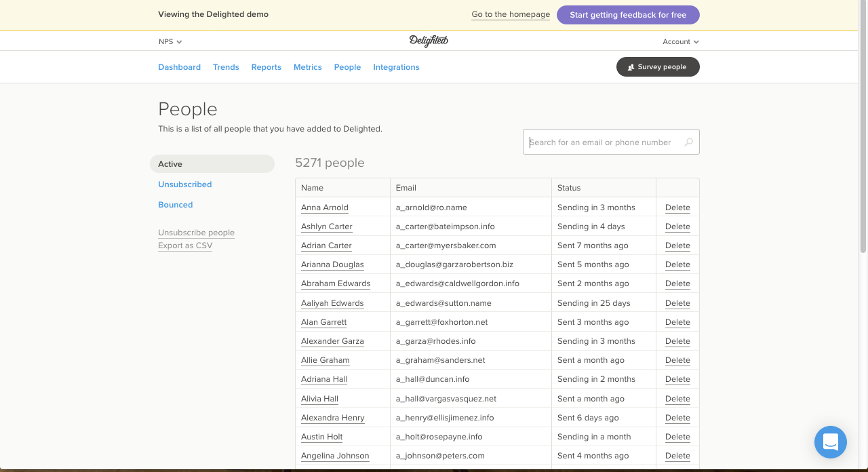Open Abraham Edwards's profile
This screenshot has height=472, width=868.
pos(336,283)
